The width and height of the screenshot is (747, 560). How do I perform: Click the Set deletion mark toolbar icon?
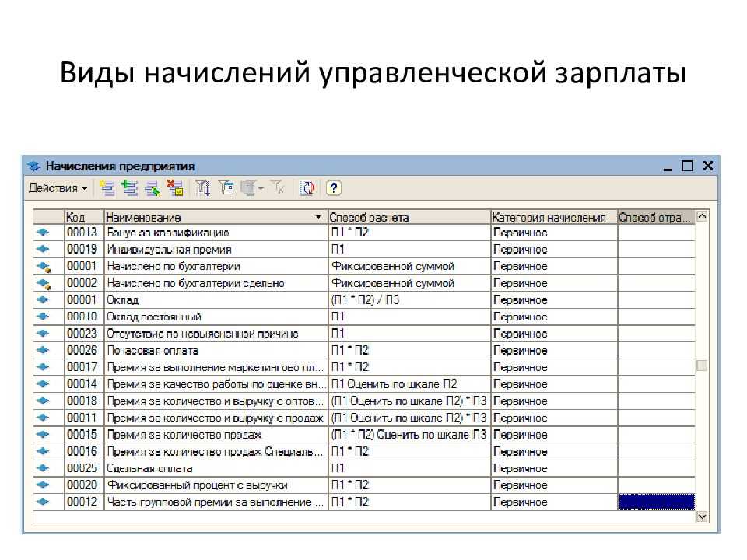point(175,188)
